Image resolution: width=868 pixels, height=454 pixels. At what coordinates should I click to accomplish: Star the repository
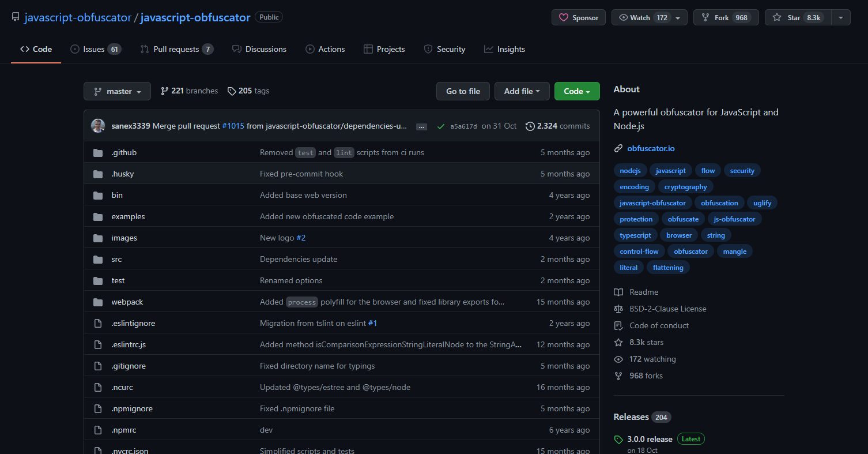pos(798,17)
